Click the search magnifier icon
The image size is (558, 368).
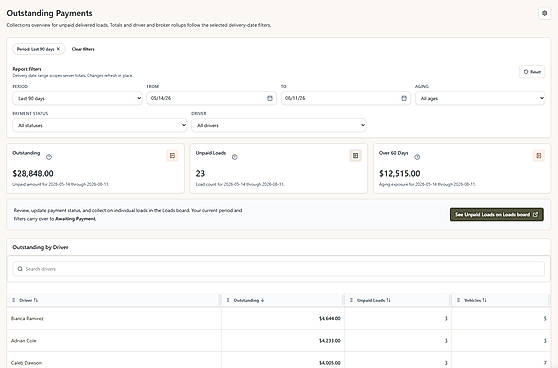coord(20,269)
